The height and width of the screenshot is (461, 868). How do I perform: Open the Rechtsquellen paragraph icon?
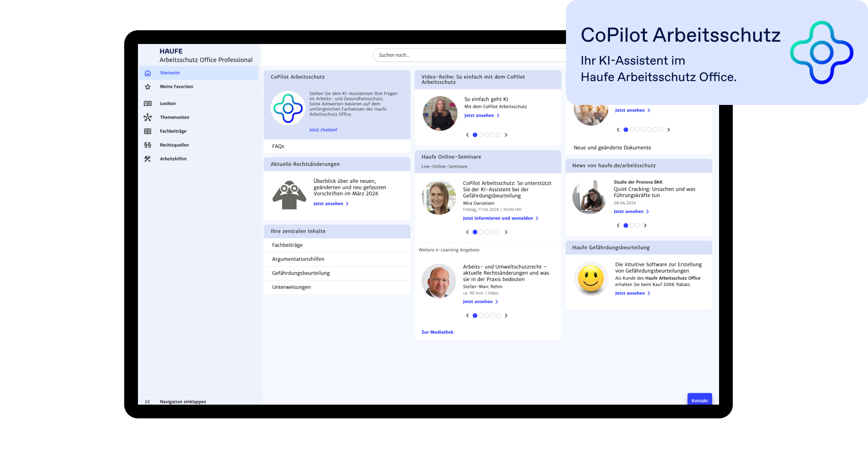tap(148, 145)
